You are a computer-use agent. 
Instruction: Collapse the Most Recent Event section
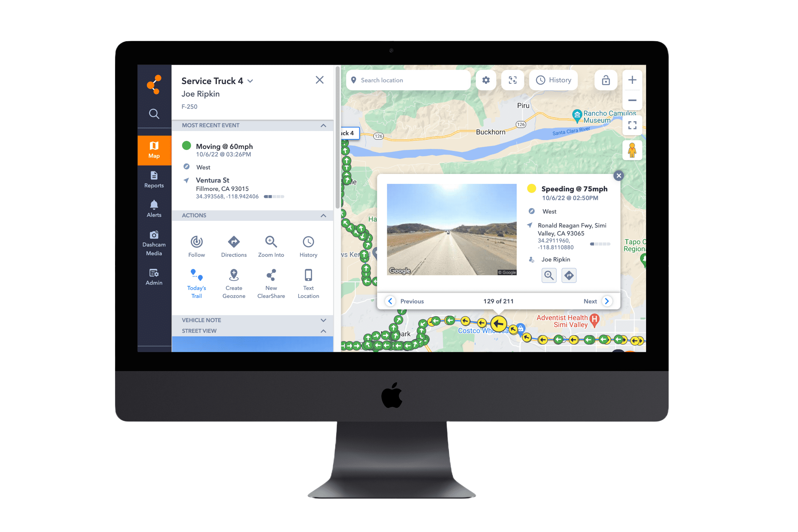324,125
